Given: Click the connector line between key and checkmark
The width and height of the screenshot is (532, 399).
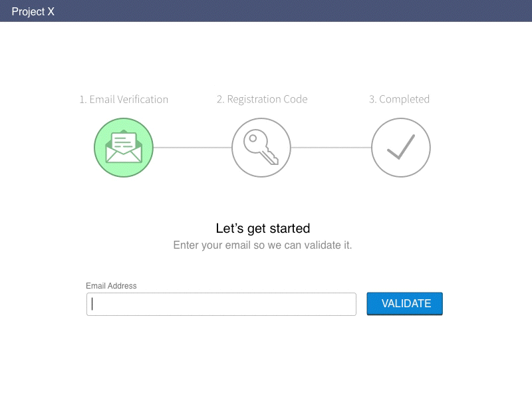Looking at the screenshot, I should tap(331, 147).
